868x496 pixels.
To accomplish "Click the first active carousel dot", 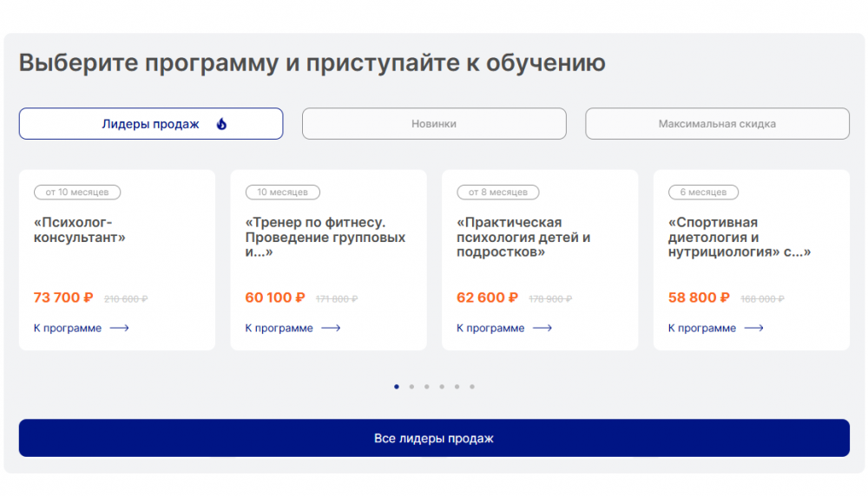I will (397, 387).
